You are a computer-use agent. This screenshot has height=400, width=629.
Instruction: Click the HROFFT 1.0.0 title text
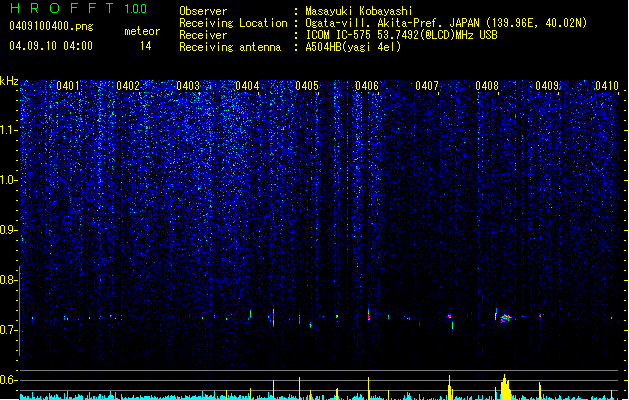pyautogui.click(x=78, y=8)
